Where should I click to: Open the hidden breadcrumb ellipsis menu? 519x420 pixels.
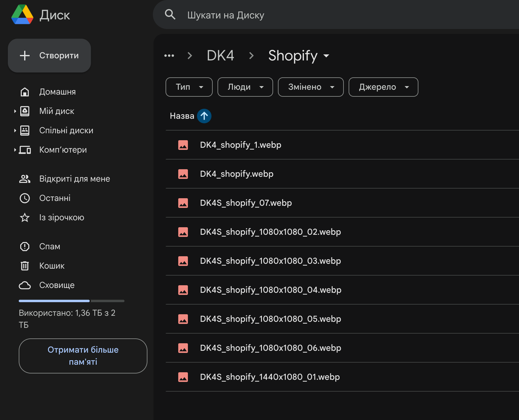point(169,55)
